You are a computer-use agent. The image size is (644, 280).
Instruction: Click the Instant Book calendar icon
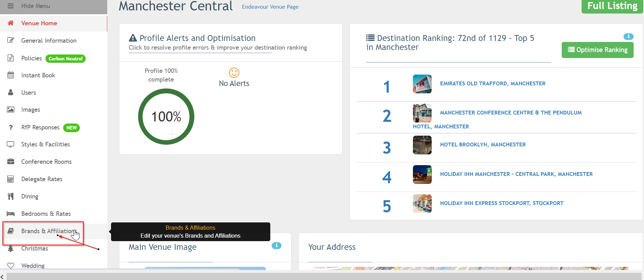click(11, 75)
